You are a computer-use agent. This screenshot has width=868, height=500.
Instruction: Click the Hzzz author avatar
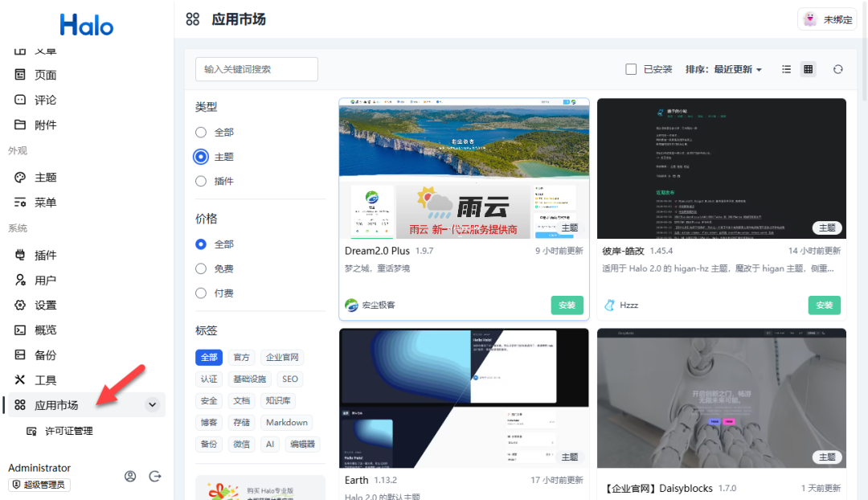click(x=609, y=305)
